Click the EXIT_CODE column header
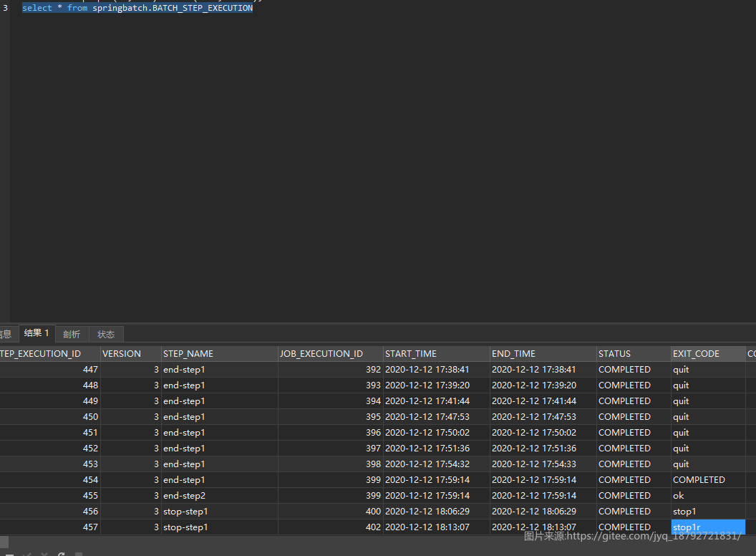 (708, 354)
